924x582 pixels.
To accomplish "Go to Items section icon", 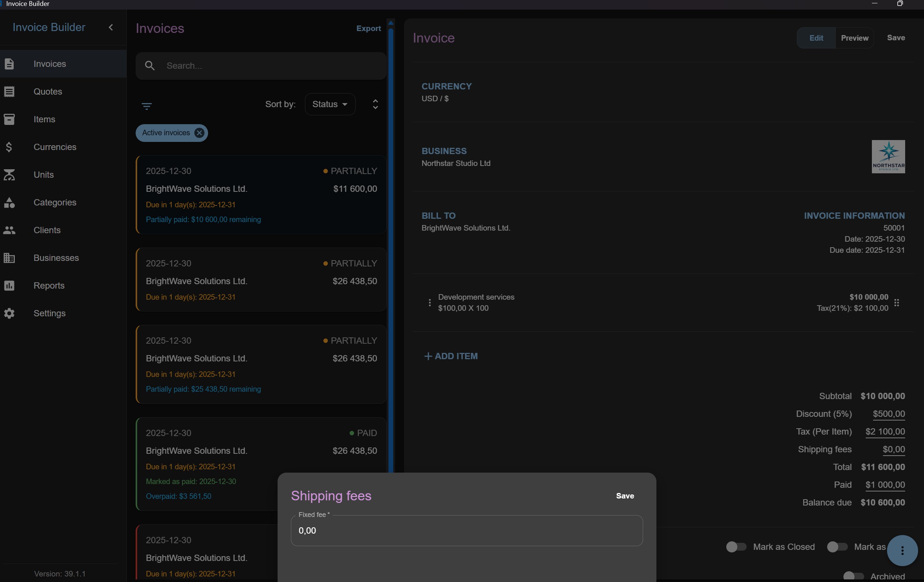I will point(9,119).
